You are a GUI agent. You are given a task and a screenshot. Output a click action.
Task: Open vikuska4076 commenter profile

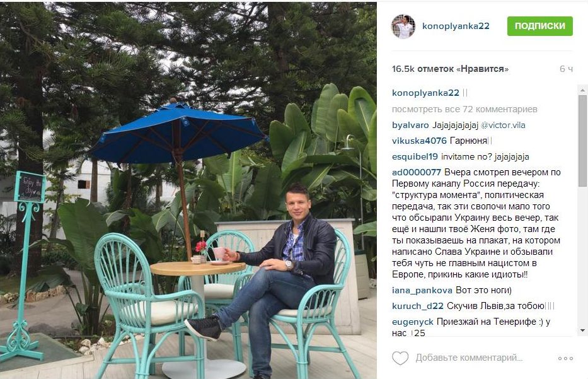coord(419,141)
